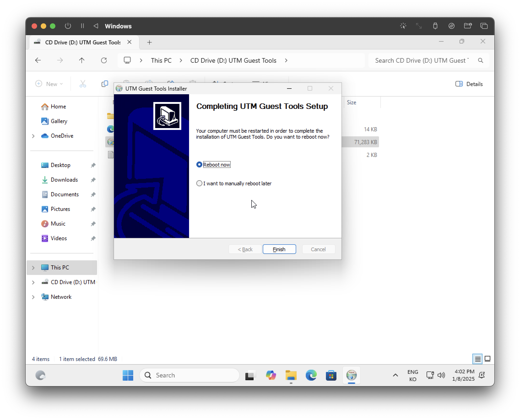Select Network in navigation pane
This screenshot has height=420, width=520.
click(x=61, y=297)
